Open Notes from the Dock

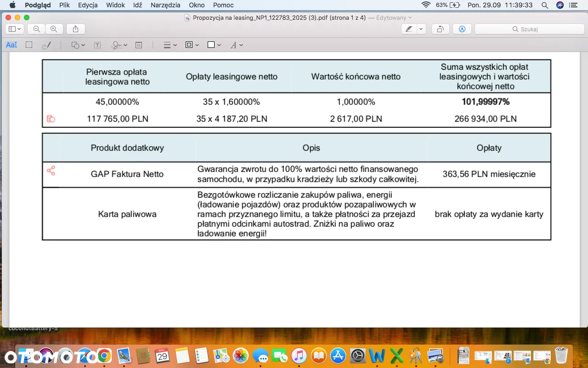coord(182,356)
